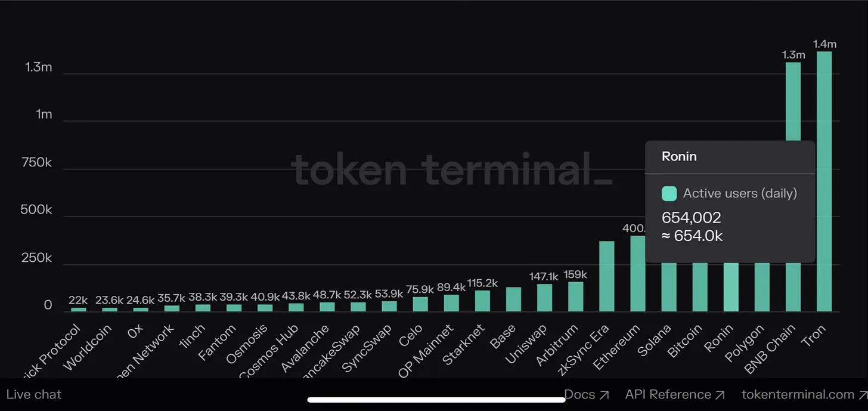Click the Starknet 115.2k bar
This screenshot has width=868, height=411.
(483, 301)
